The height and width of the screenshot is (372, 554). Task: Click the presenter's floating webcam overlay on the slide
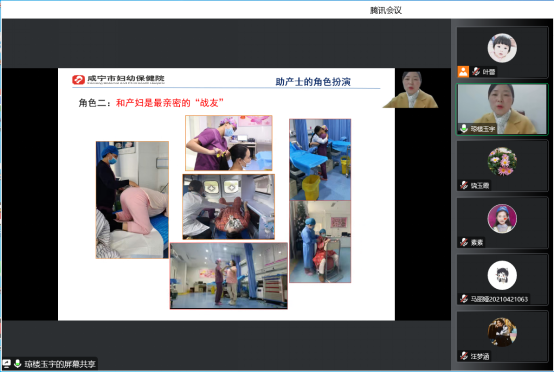pyautogui.click(x=411, y=89)
